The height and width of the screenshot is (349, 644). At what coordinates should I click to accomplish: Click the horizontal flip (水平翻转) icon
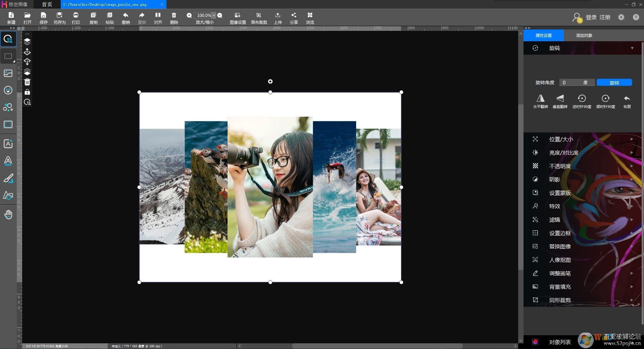(x=540, y=99)
